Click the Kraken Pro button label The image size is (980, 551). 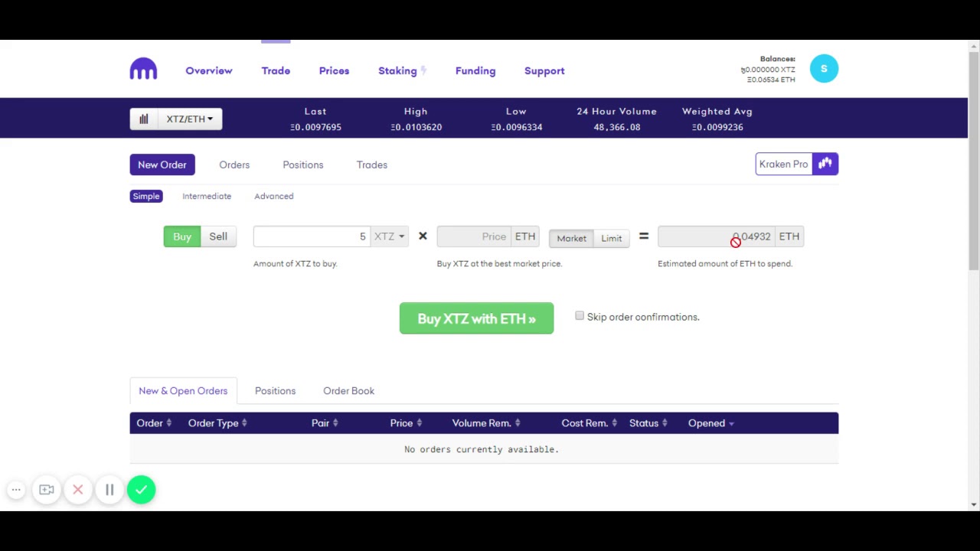[783, 164]
